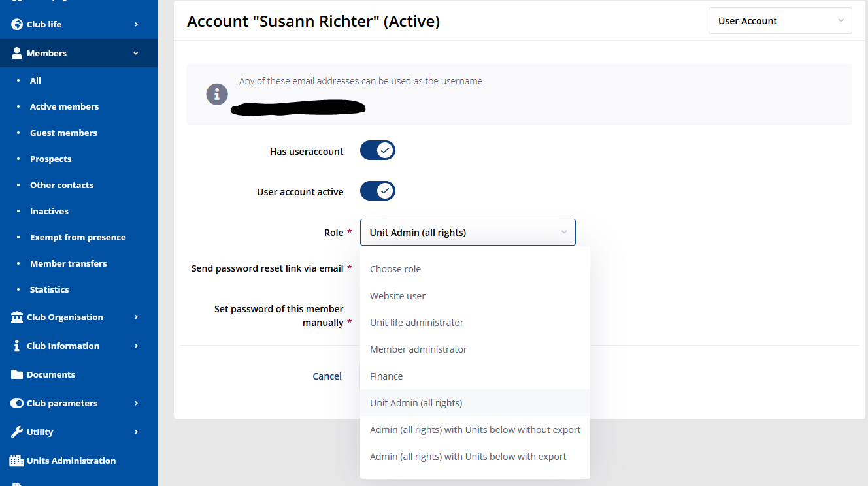This screenshot has width=868, height=486.
Task: Click the person icon beside Members
Action: 17,53
